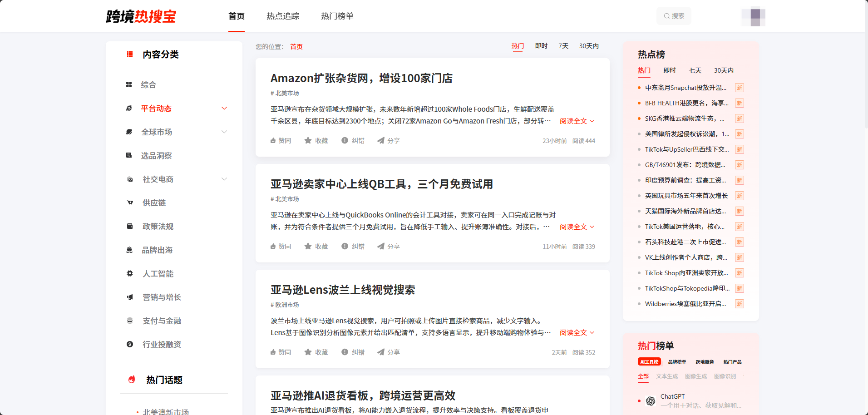This screenshot has height=415, width=868.
Task: Click the like icon on Amazon grocery article
Action: pyautogui.click(x=273, y=141)
